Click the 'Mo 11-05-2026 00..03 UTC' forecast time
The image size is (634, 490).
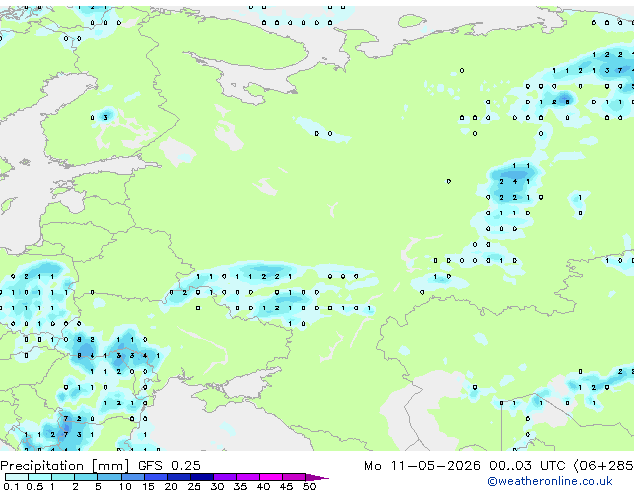pos(465,466)
